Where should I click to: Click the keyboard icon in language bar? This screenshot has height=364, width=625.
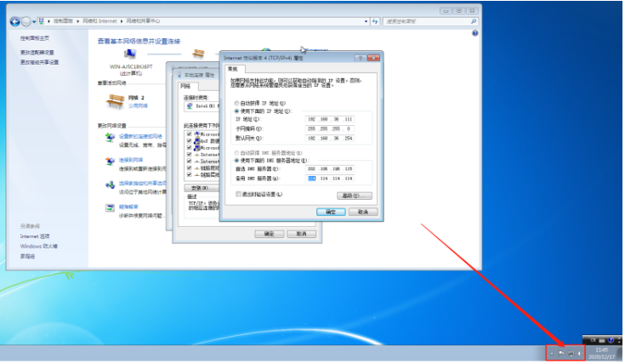(x=602, y=340)
